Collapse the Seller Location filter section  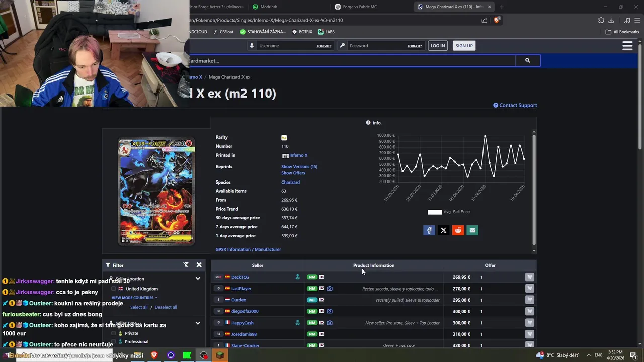(198, 278)
